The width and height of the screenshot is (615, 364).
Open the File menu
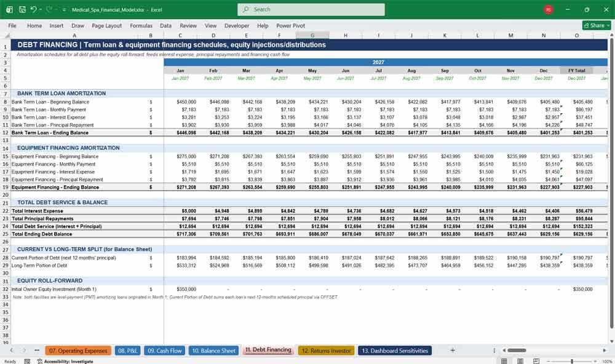12,25
